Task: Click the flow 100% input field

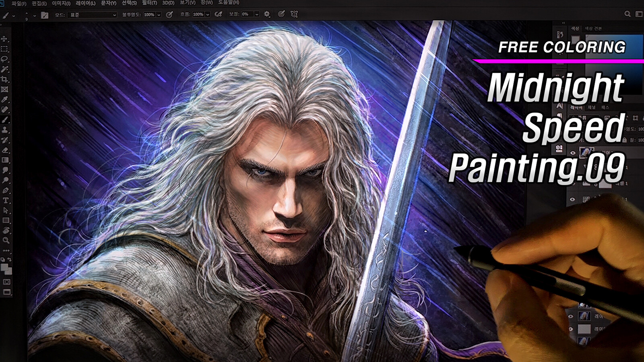Action: click(x=198, y=14)
